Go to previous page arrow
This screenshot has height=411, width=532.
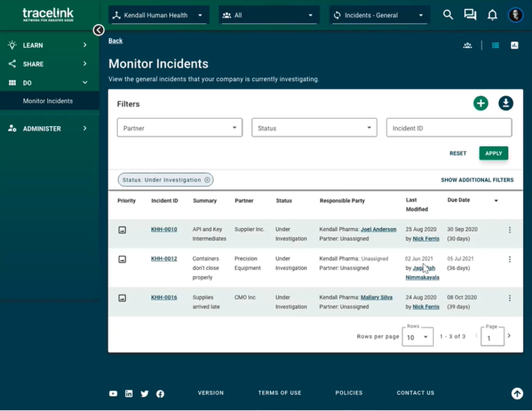[x=476, y=336]
